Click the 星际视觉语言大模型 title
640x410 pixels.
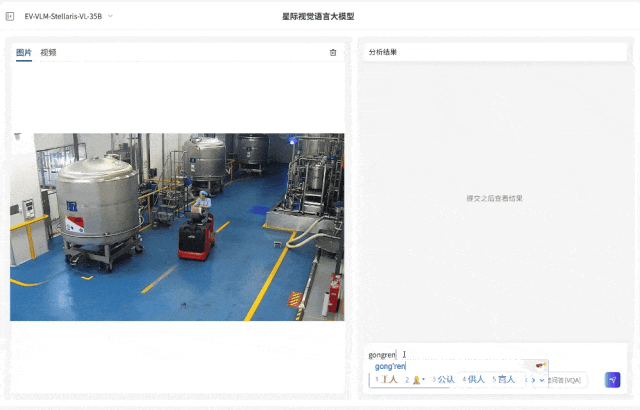coord(318,16)
